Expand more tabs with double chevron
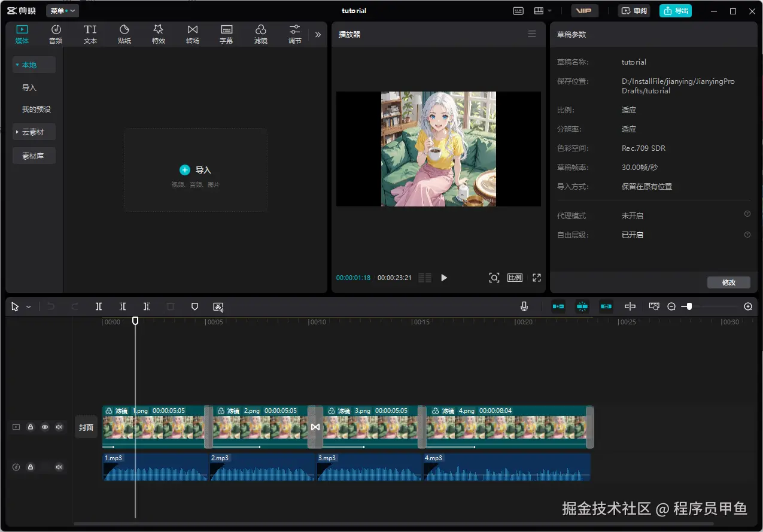This screenshot has height=532, width=763. click(318, 35)
